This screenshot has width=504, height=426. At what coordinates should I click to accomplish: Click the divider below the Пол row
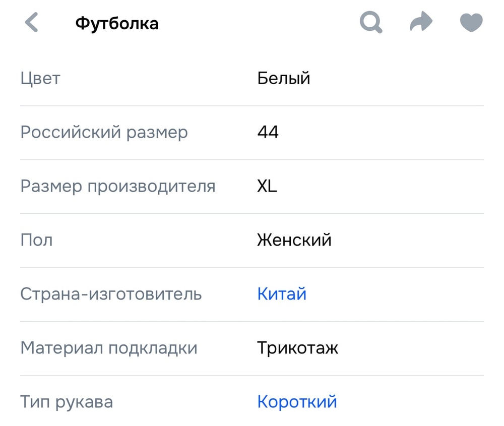pos(252,268)
